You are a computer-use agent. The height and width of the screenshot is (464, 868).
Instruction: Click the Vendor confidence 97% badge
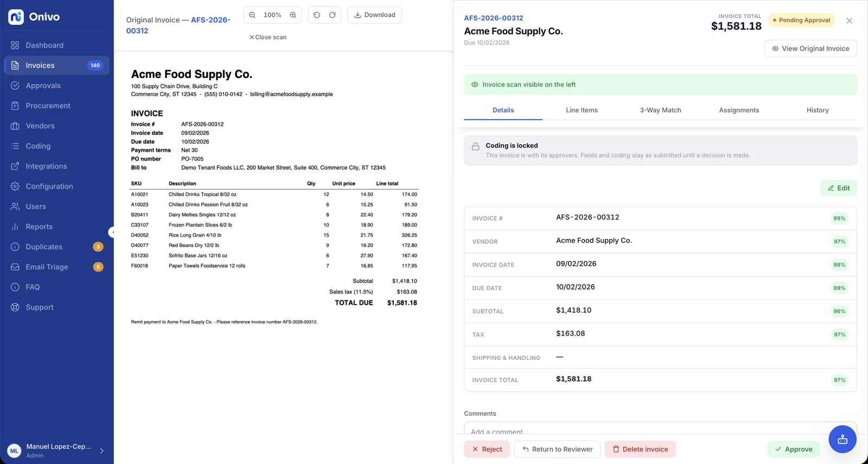click(839, 242)
